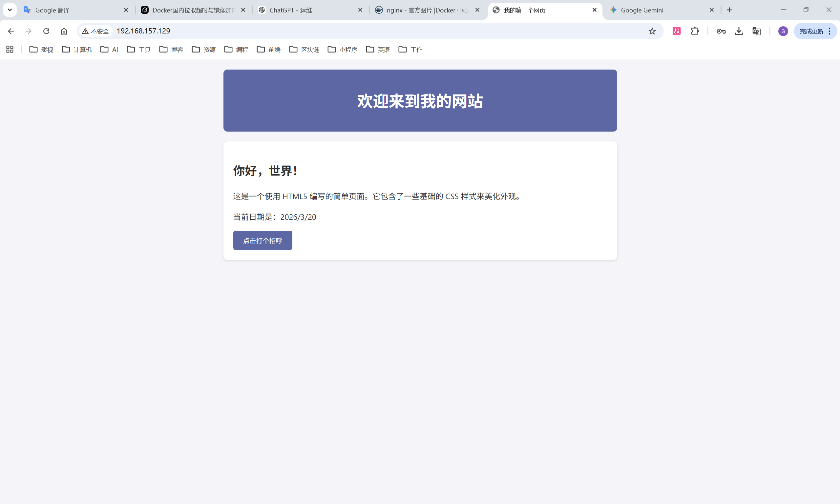Open the 计算机 bookmark folder
840x504 pixels.
[77, 50]
